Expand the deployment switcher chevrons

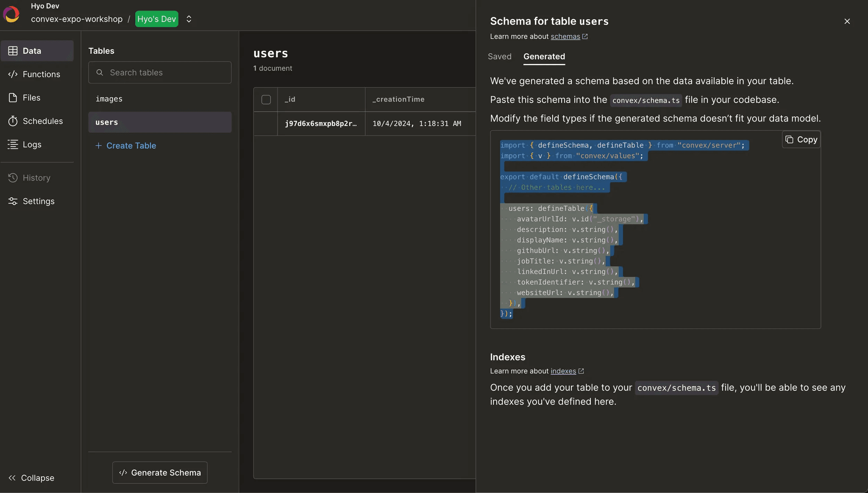tap(189, 19)
